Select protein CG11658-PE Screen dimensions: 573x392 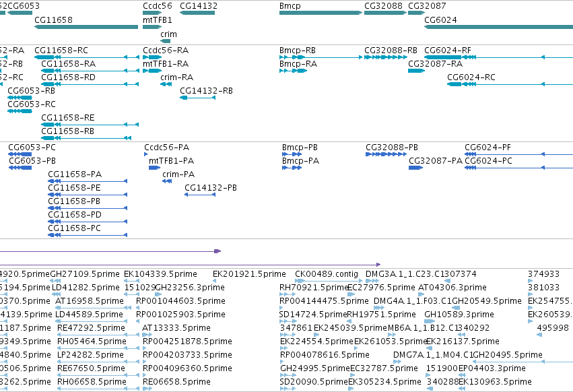[88, 195]
